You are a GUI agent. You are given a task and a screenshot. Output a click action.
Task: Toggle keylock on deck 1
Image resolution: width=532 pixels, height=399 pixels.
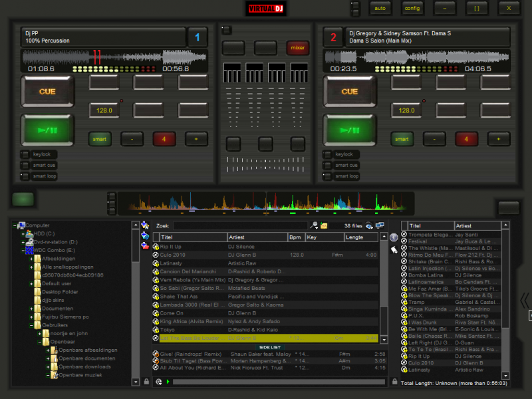coord(25,154)
